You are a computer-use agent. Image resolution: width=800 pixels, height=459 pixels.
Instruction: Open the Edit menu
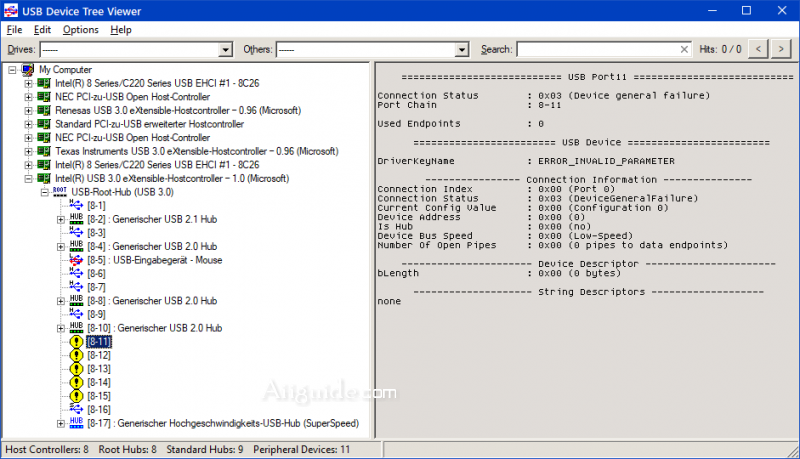(x=42, y=30)
